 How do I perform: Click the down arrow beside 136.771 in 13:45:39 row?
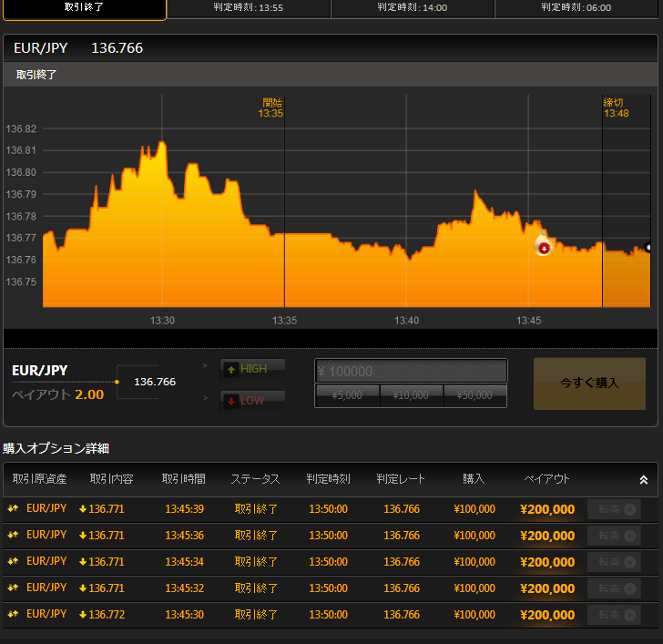(83, 509)
